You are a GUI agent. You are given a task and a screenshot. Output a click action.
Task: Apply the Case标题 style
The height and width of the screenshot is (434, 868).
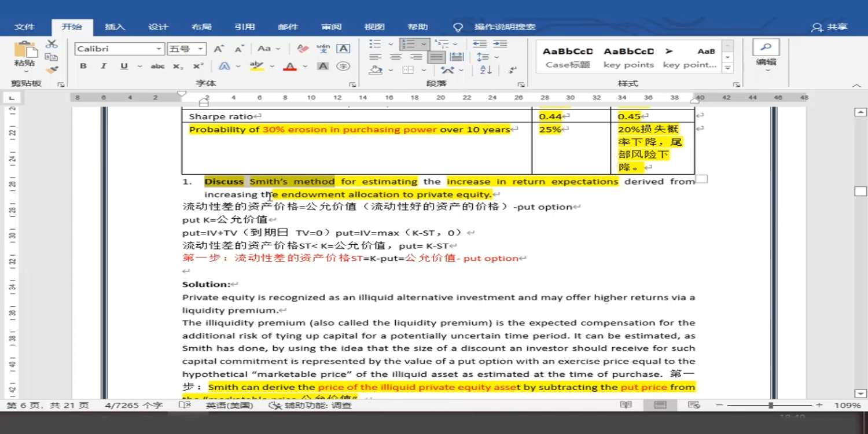[568, 57]
